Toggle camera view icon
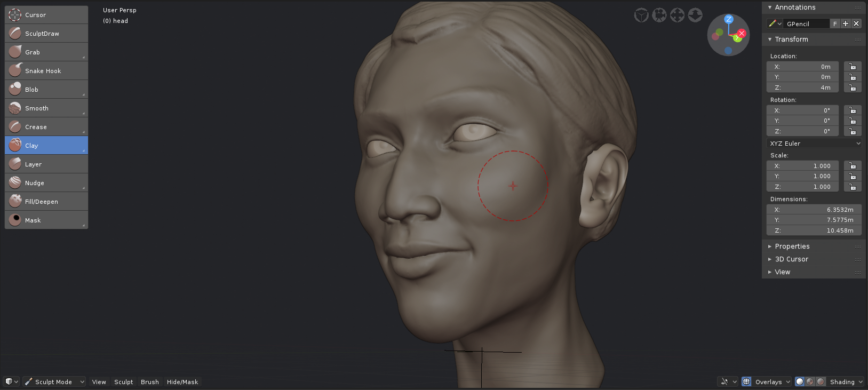Image resolution: width=868 pixels, height=390 pixels. 659,15
